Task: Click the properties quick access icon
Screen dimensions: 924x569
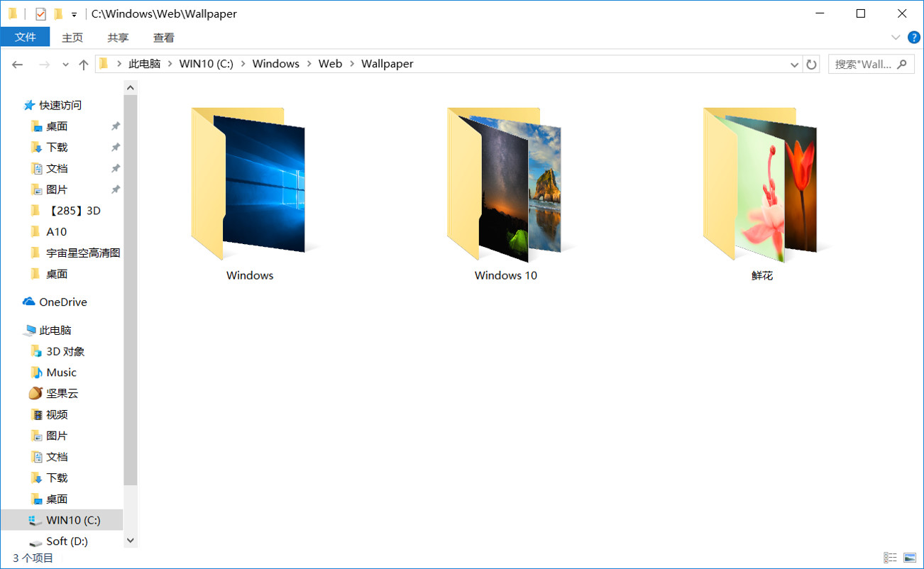Action: [x=40, y=13]
